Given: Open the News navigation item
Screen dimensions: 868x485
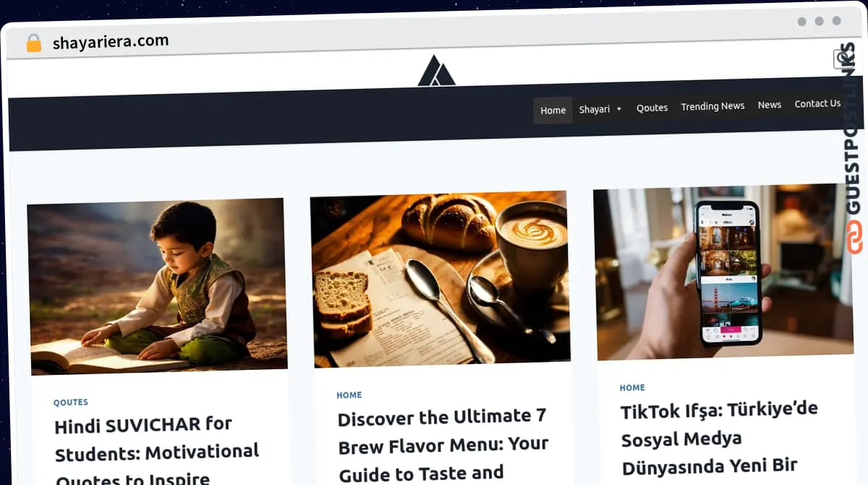Looking at the screenshot, I should tap(770, 105).
